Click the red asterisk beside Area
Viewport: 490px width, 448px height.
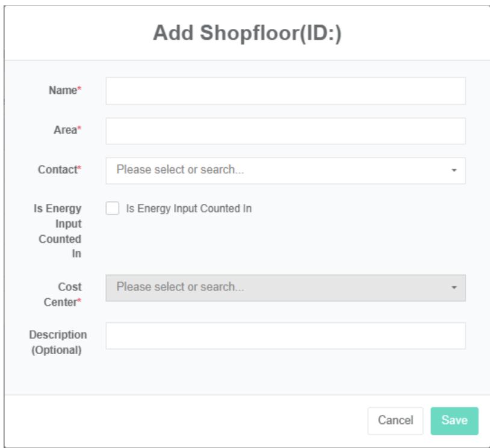click(79, 130)
